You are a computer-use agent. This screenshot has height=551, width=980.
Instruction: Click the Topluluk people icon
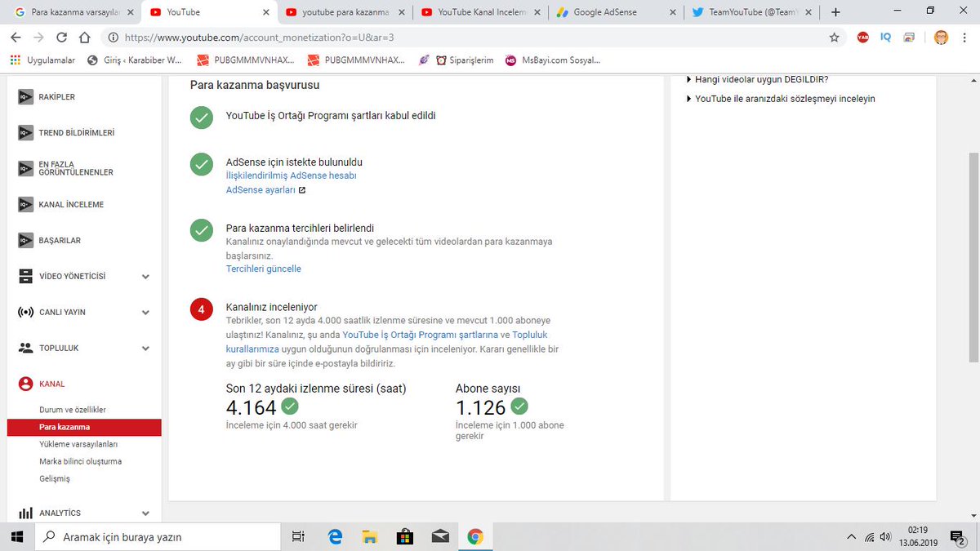click(x=25, y=348)
